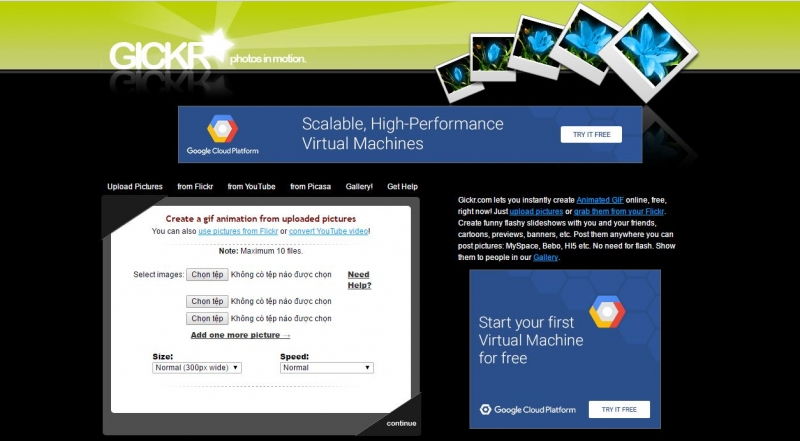
Task: Open the Animated GIF link
Action: [x=600, y=200]
